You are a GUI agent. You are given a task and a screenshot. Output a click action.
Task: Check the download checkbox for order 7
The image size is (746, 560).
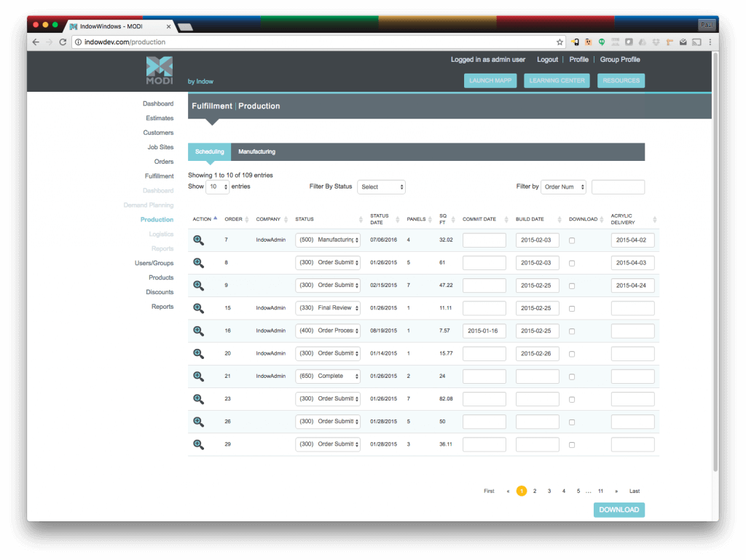(x=572, y=240)
